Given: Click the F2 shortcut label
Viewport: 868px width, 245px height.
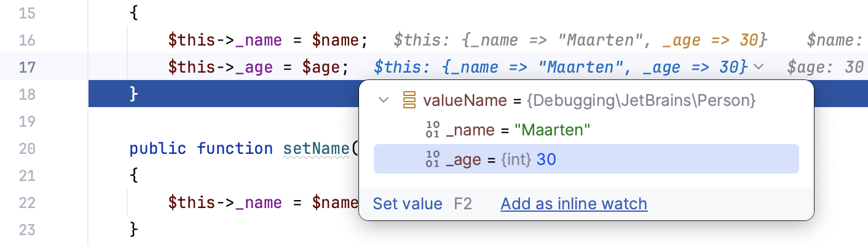Looking at the screenshot, I should 463,204.
